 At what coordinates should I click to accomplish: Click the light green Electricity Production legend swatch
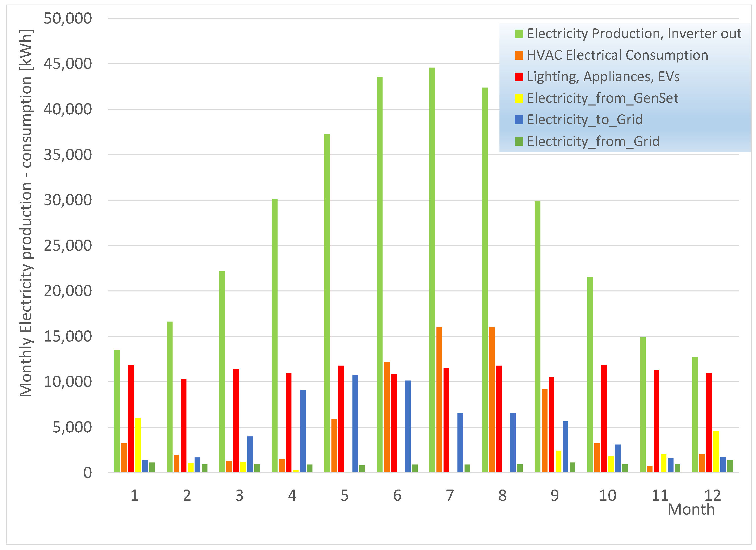click(x=519, y=34)
